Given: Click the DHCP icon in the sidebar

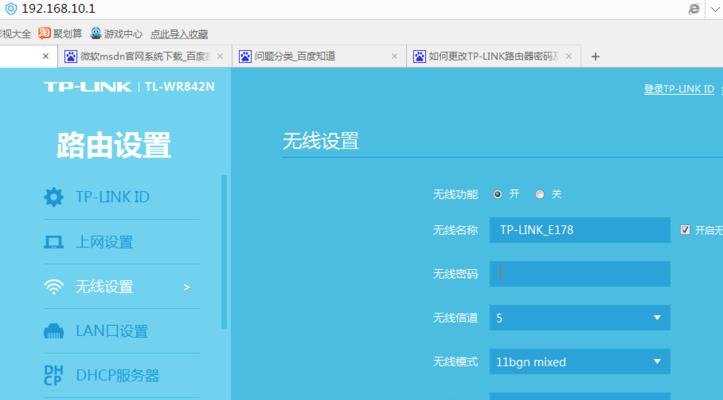Looking at the screenshot, I should 53,376.
